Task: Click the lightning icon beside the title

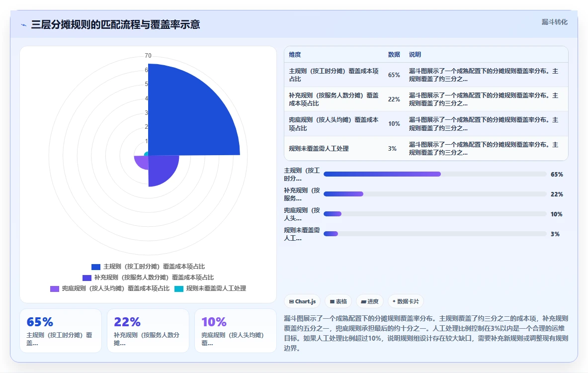Action: pos(24,25)
